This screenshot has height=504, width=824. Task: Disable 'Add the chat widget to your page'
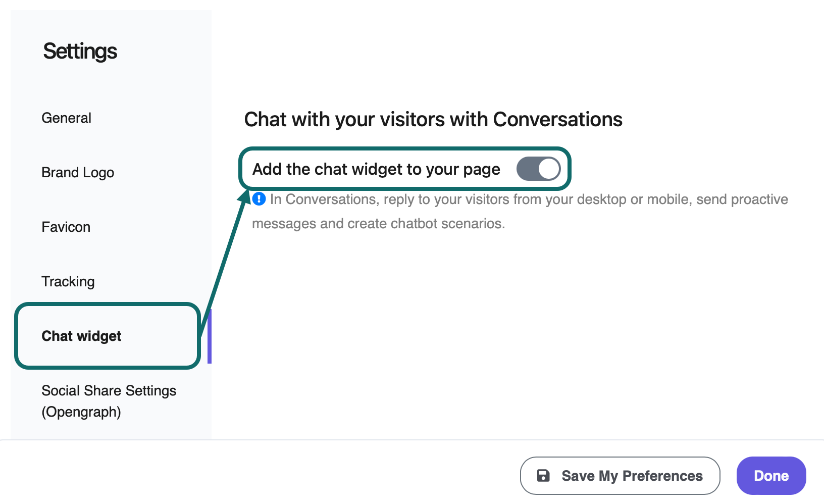pyautogui.click(x=538, y=169)
